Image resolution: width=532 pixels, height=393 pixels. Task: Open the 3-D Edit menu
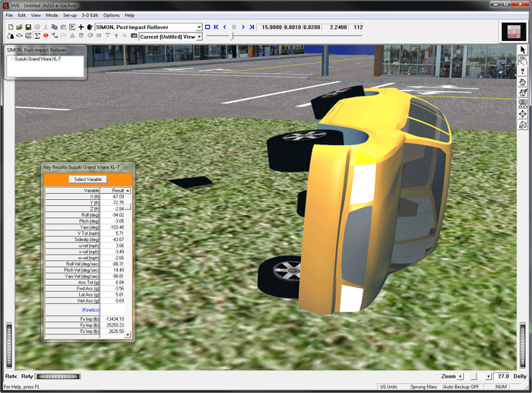pyautogui.click(x=89, y=15)
